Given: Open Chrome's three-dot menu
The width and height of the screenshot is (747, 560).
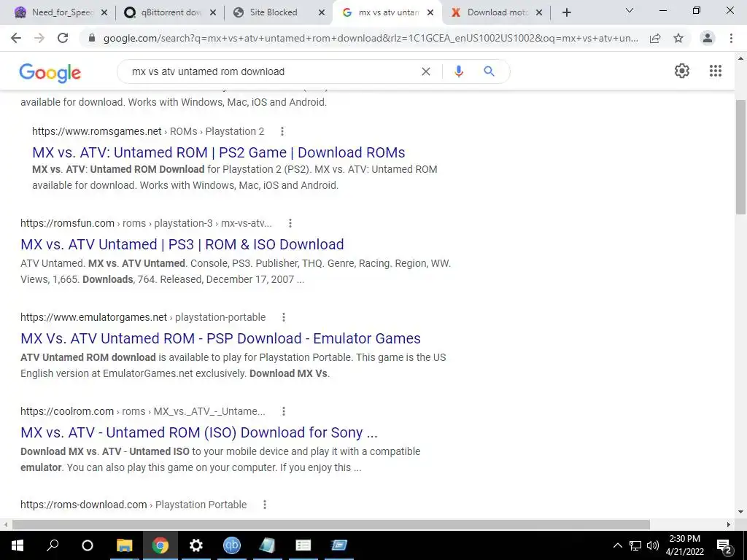Looking at the screenshot, I should click(x=731, y=38).
